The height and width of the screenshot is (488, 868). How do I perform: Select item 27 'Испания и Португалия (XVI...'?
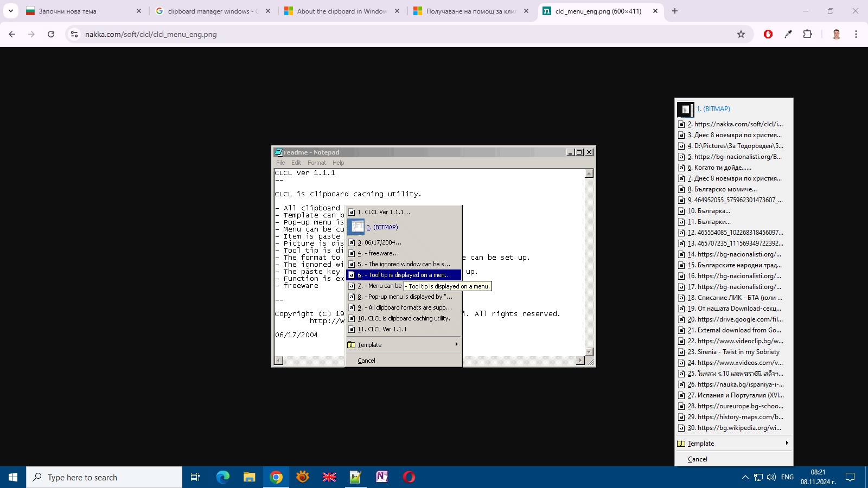coord(734,395)
